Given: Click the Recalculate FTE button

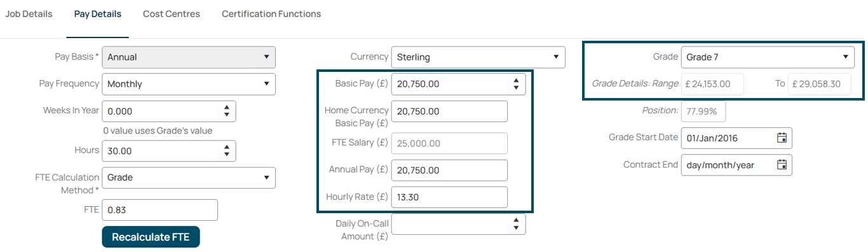Looking at the screenshot, I should [151, 237].
